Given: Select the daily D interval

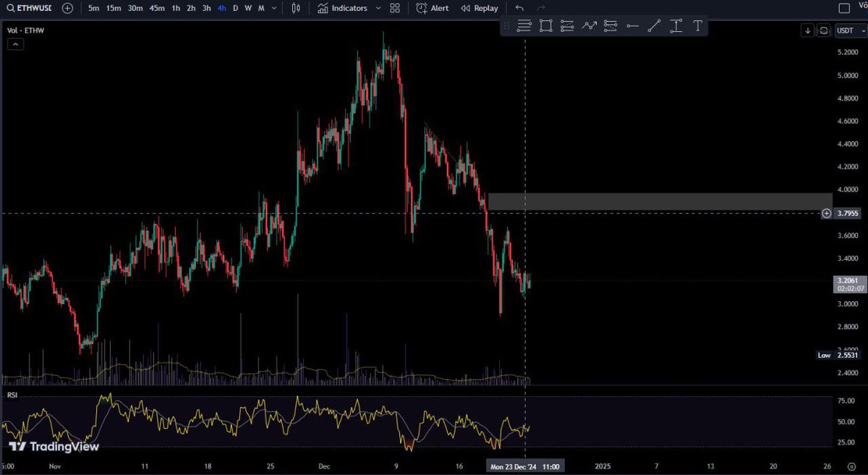Looking at the screenshot, I should (x=235, y=8).
